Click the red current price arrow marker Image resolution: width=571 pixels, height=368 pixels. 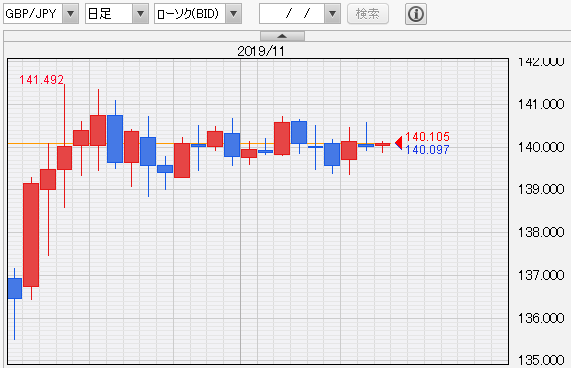click(399, 143)
